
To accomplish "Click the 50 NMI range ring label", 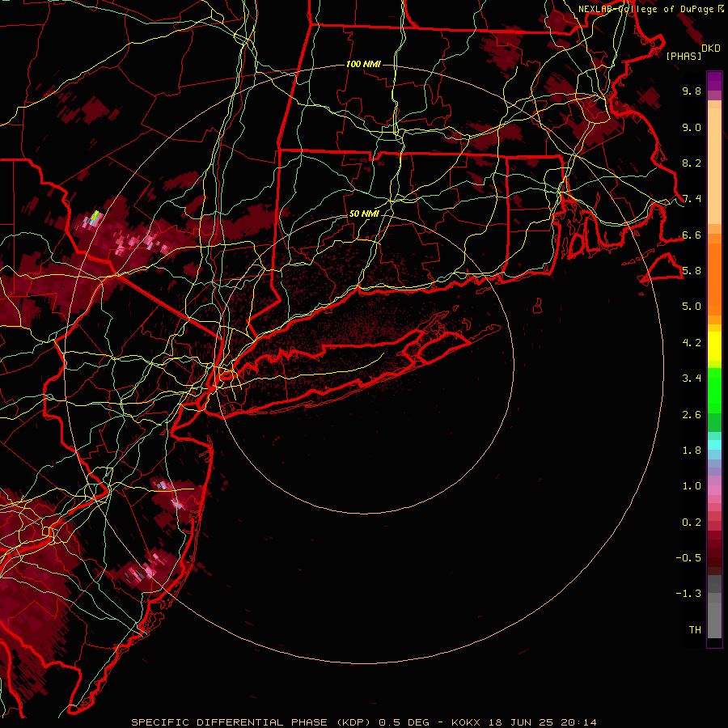I will coord(364,214).
